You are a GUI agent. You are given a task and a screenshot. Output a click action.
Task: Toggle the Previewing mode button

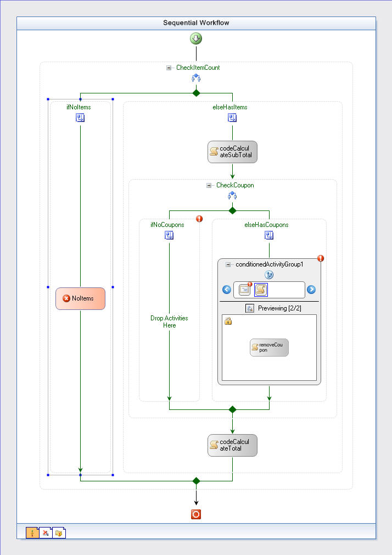tap(250, 308)
